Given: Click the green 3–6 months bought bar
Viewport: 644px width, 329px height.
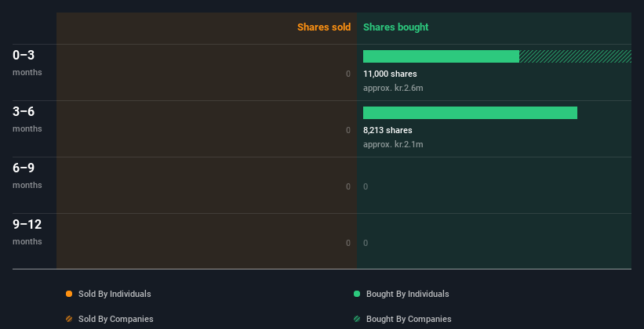Looking at the screenshot, I should pos(471,113).
